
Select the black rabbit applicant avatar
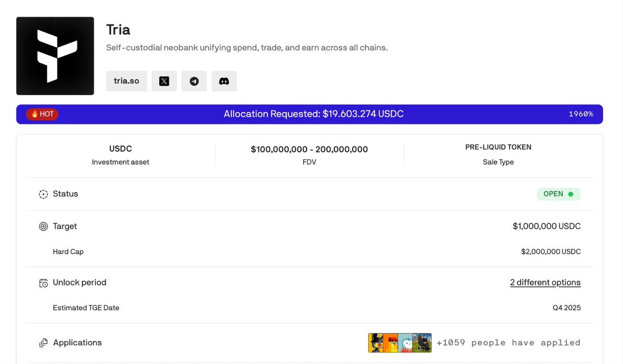click(376, 343)
